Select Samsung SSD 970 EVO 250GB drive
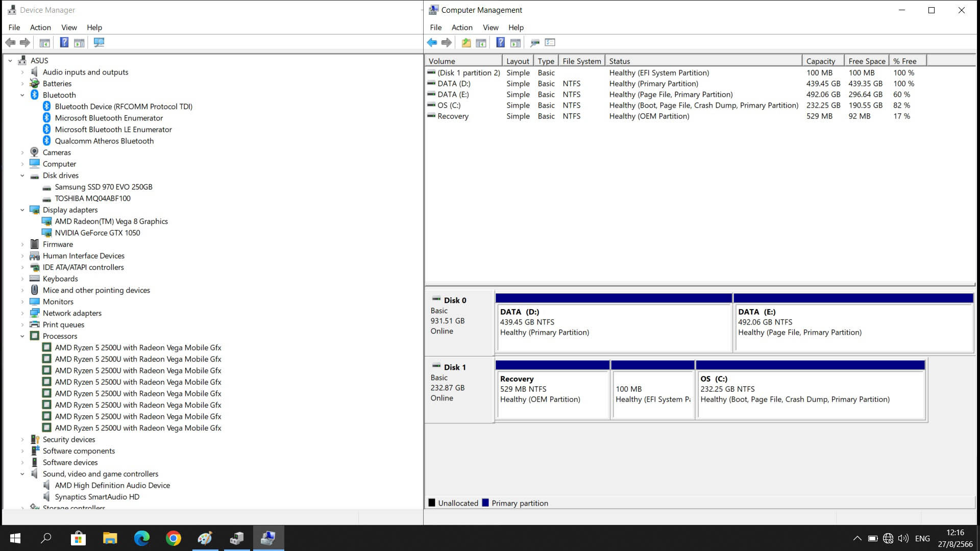 pyautogui.click(x=104, y=187)
